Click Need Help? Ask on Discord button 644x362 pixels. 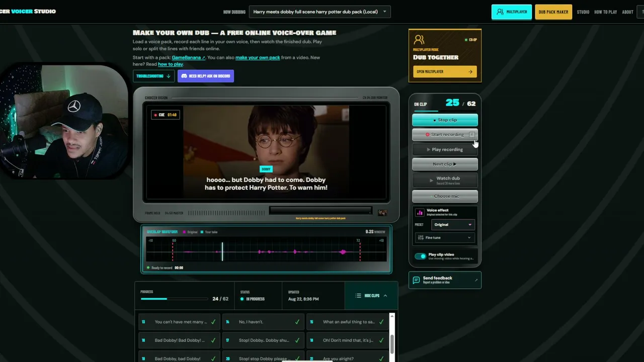coord(205,76)
